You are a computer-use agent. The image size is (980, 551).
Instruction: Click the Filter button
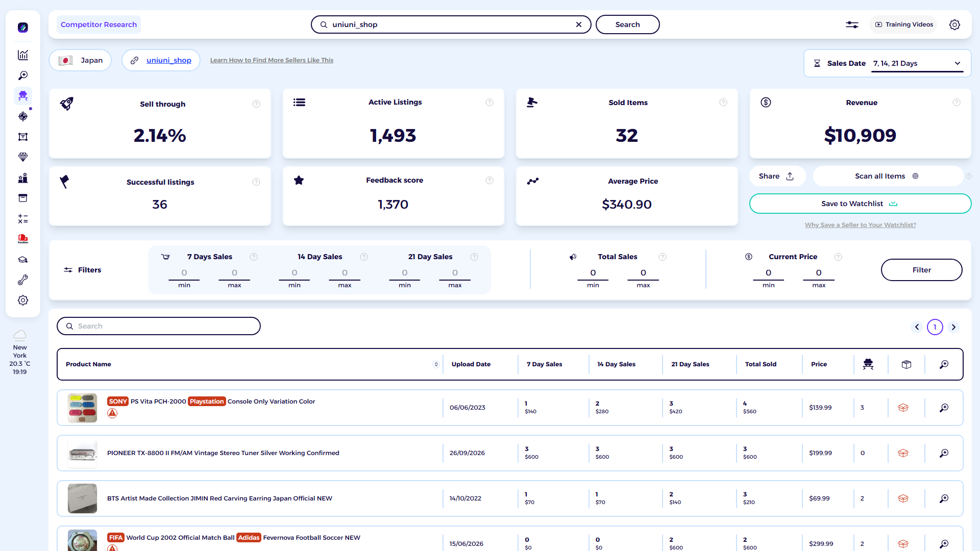pos(921,270)
